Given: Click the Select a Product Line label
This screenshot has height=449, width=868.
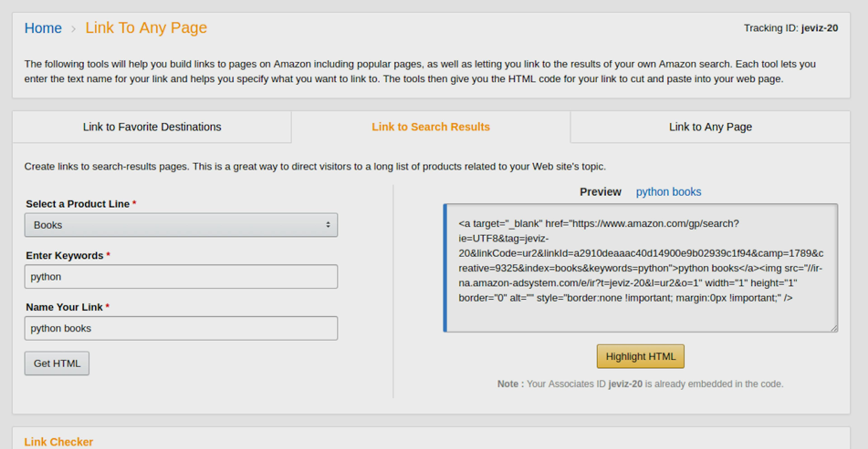Looking at the screenshot, I should (81, 204).
